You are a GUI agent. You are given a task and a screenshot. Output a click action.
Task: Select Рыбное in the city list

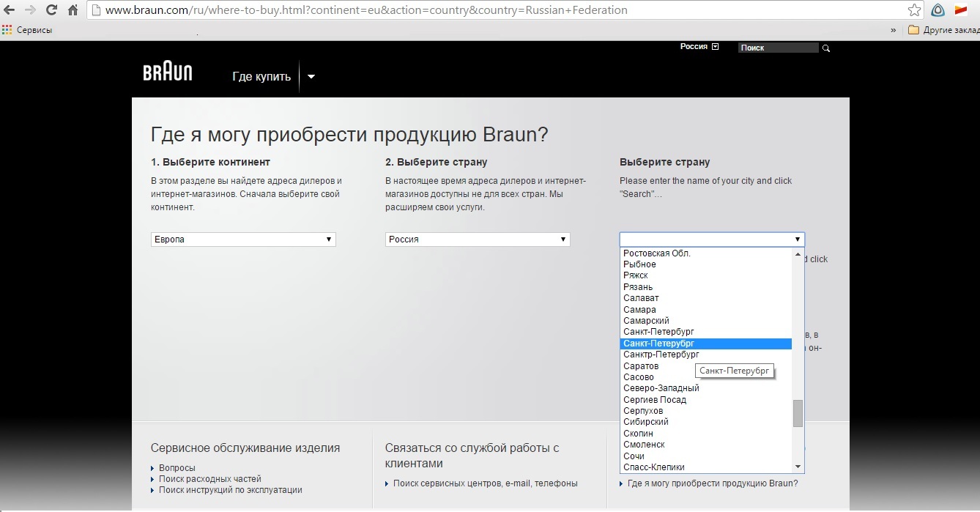pyautogui.click(x=706, y=264)
